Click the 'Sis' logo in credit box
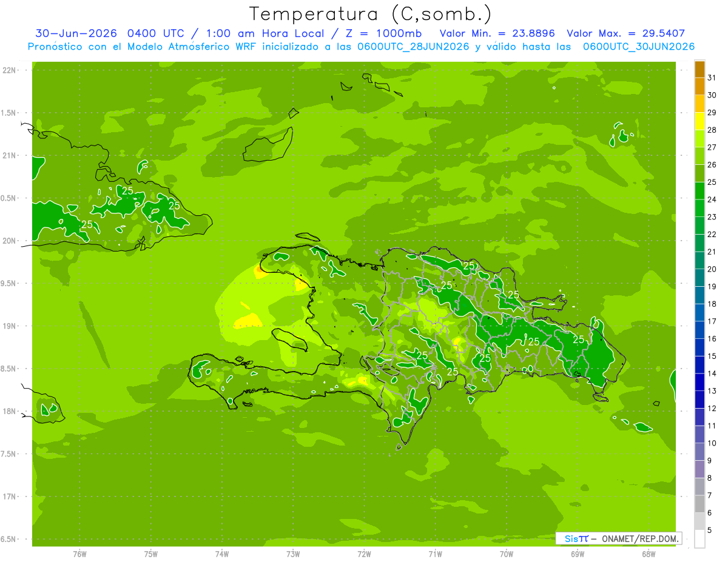 [571, 538]
